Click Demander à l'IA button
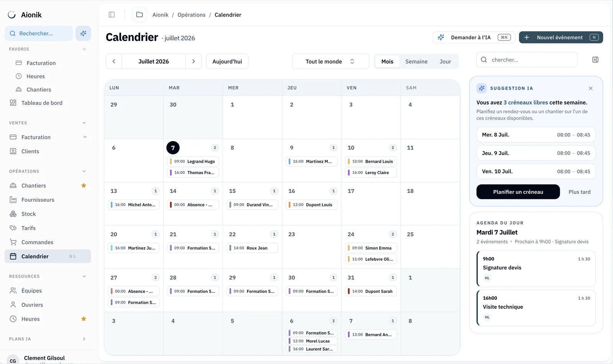This screenshot has width=613, height=364. tap(474, 37)
